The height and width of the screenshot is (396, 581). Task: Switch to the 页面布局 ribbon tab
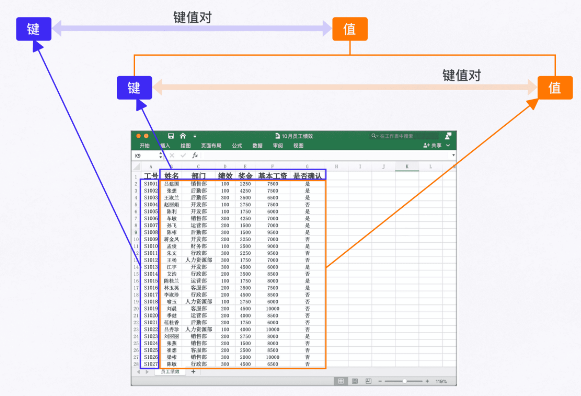[x=211, y=146]
